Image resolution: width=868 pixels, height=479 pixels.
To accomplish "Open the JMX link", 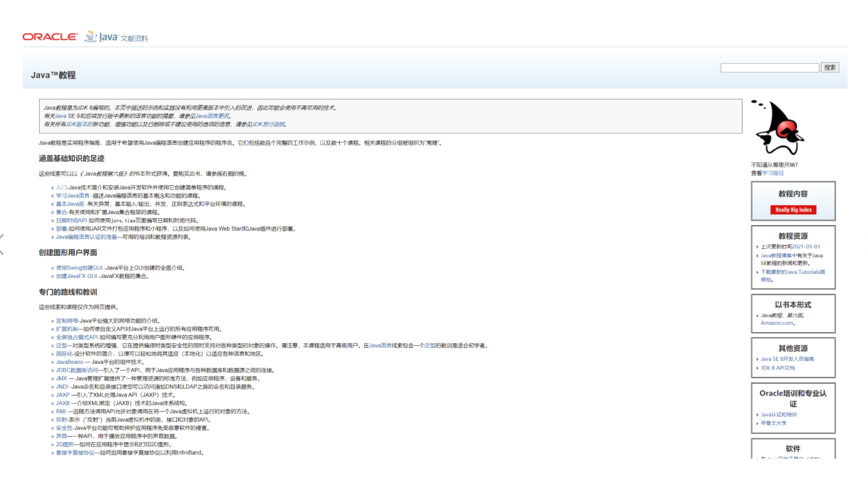I will coord(61,378).
